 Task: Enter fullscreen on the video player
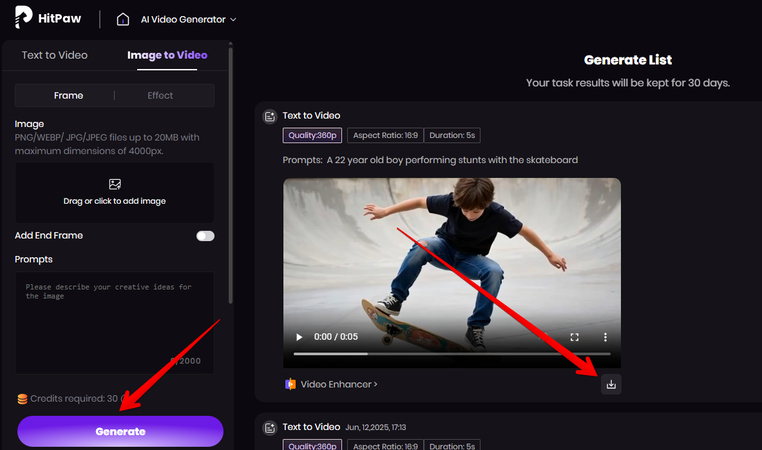574,337
